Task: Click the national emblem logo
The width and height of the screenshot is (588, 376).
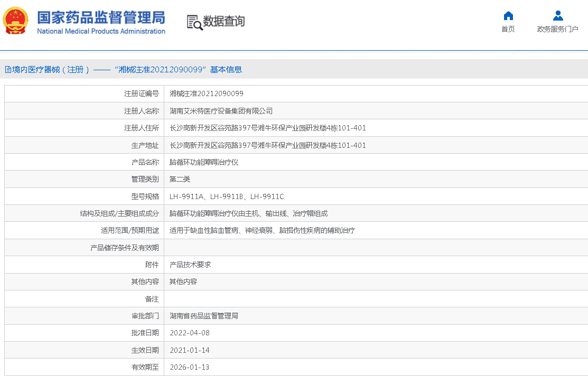Action: [16, 21]
